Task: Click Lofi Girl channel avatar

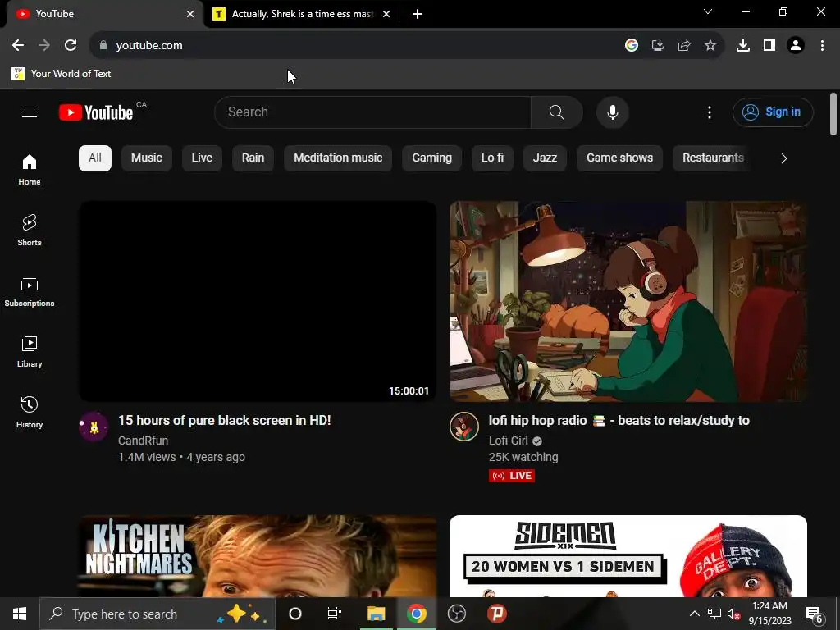Action: 464,427
